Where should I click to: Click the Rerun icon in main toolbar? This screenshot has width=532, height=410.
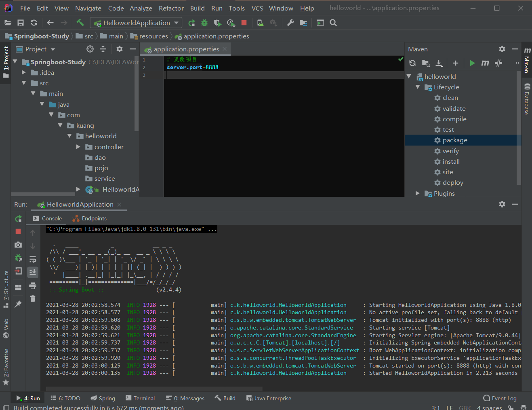coord(192,23)
